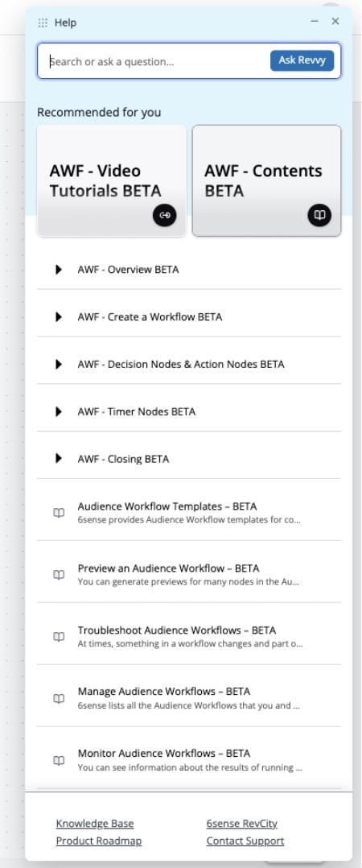Click book icon beside Preview an Audience Workflow
This screenshot has width=362, height=868.
click(59, 575)
